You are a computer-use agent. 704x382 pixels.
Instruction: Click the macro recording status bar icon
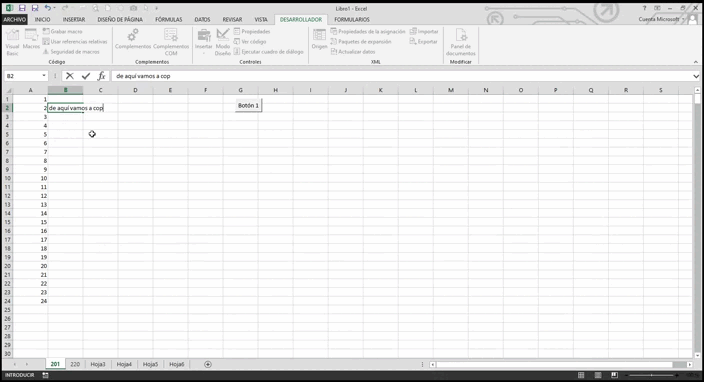pos(45,375)
